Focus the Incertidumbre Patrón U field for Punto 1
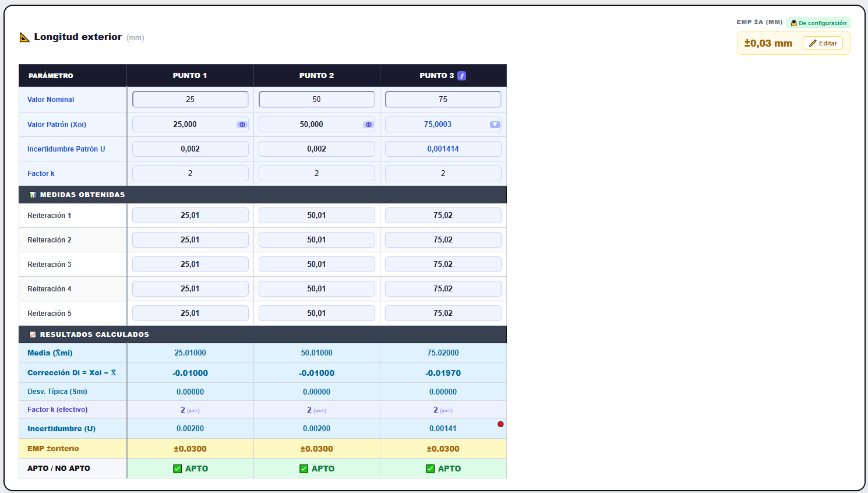This screenshot has height=493, width=868. pos(190,149)
